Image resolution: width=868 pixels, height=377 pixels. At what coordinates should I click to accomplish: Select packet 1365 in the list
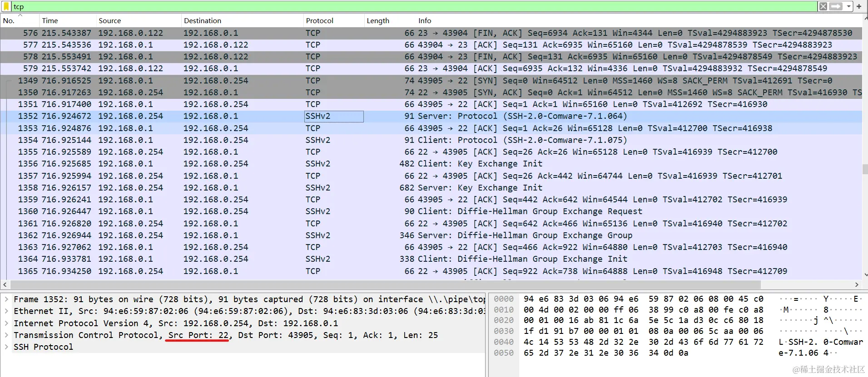pyautogui.click(x=431, y=271)
